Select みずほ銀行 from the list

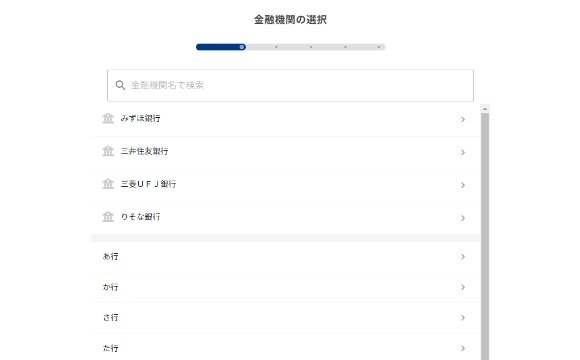coord(141,118)
